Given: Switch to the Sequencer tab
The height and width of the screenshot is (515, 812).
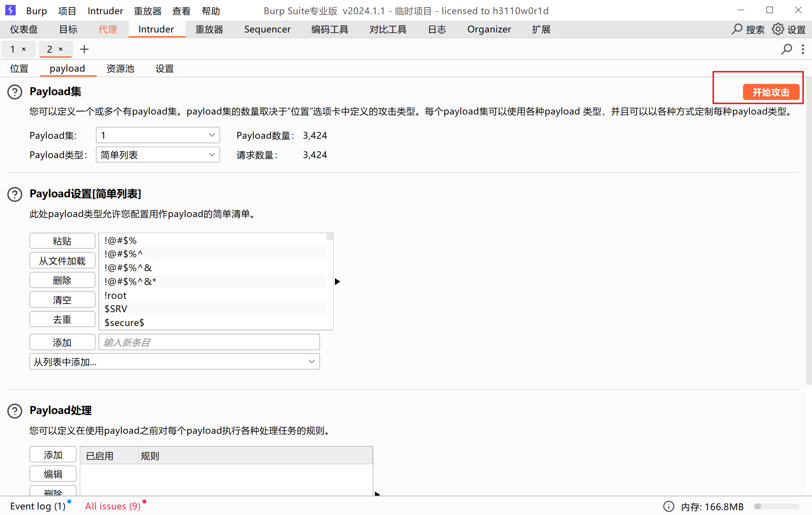Looking at the screenshot, I should point(267,29).
